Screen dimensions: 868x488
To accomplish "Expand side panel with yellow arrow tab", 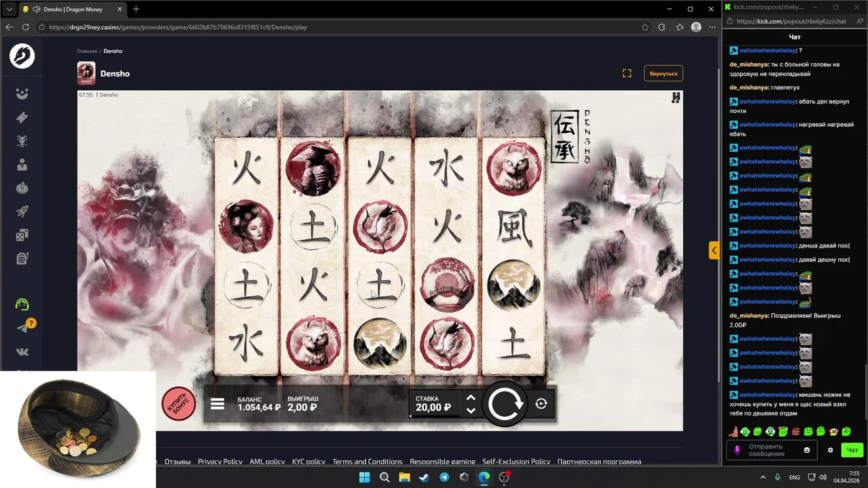I will [x=714, y=250].
